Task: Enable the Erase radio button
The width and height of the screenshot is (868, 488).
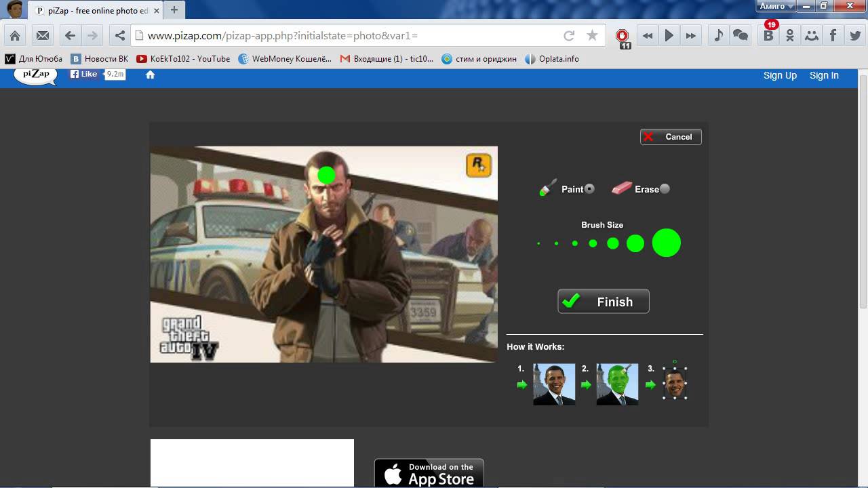Action: point(665,188)
